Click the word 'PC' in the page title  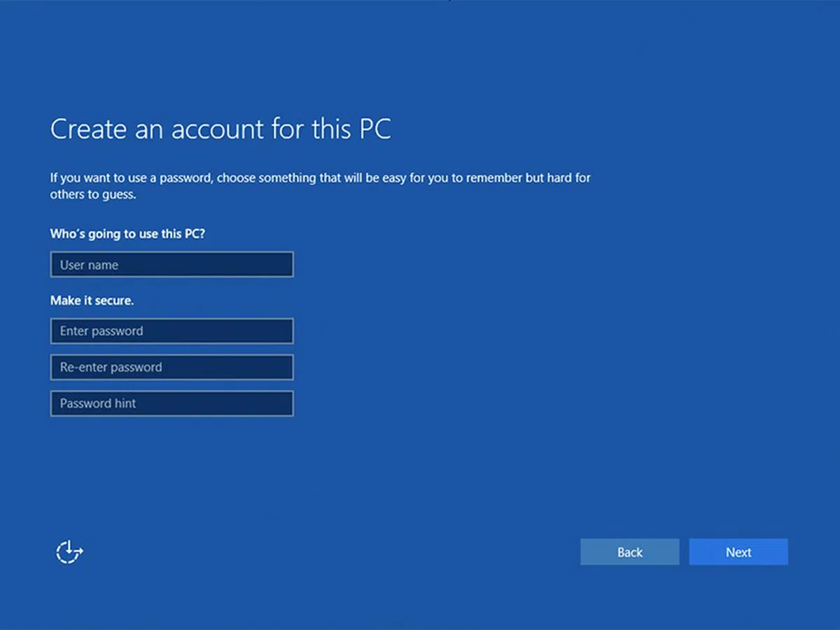[x=374, y=129]
